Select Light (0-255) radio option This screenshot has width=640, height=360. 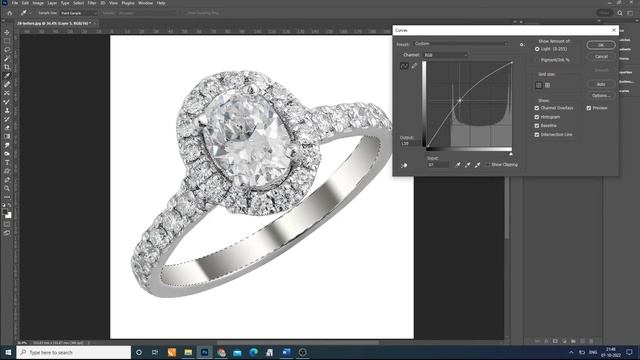pyautogui.click(x=537, y=49)
